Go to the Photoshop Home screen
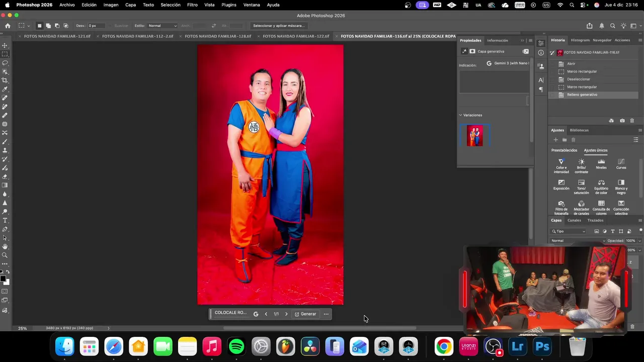644x362 pixels. tap(8, 26)
